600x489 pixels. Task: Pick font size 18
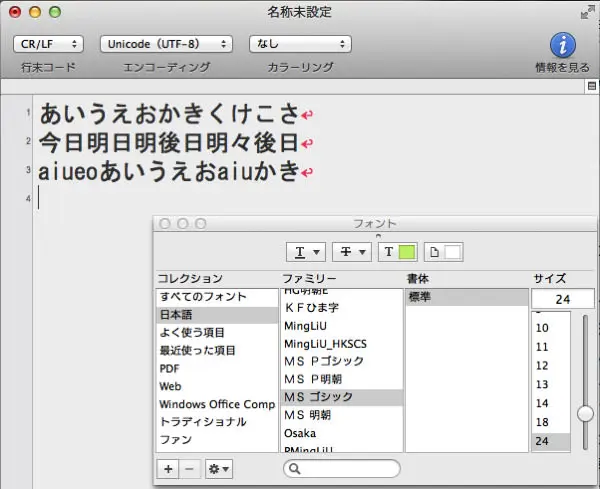551,422
